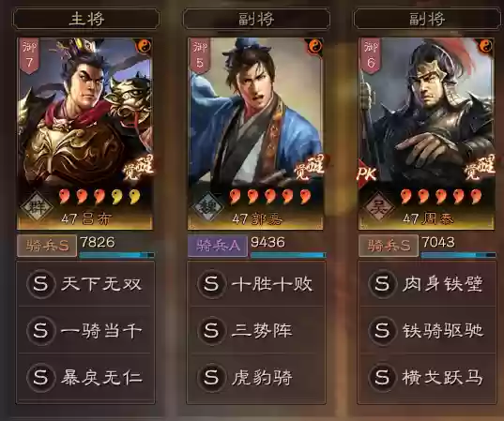Select the middle 副将 header above 郭嘉
This screenshot has height=421, width=504.
(x=256, y=19)
